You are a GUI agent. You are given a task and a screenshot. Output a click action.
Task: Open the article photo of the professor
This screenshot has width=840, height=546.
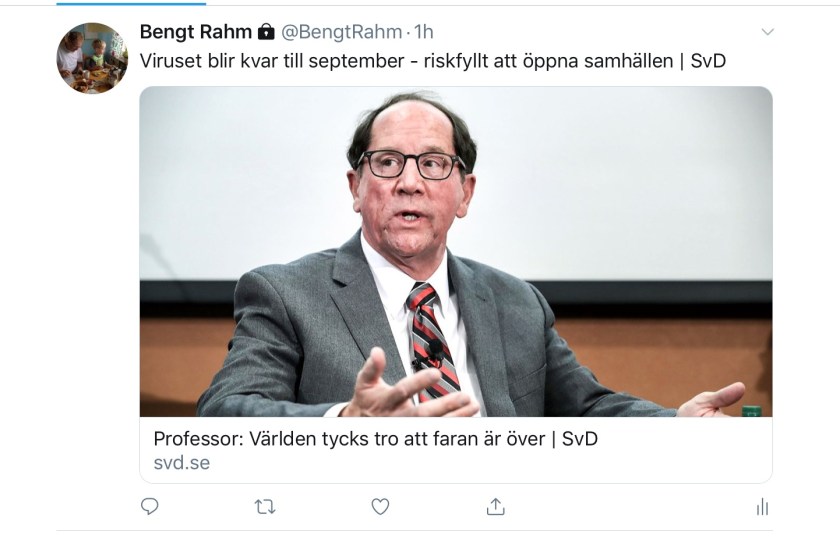tap(455, 250)
